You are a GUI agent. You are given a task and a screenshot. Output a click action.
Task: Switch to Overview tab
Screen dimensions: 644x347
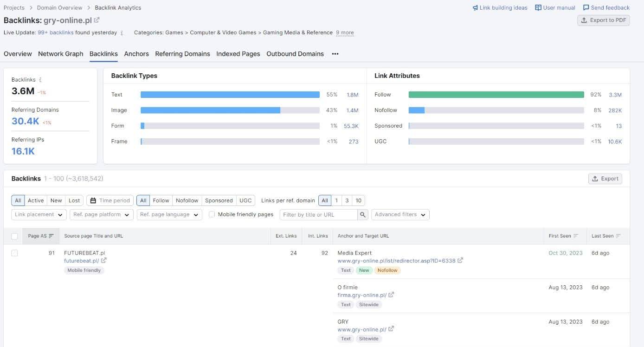click(18, 54)
